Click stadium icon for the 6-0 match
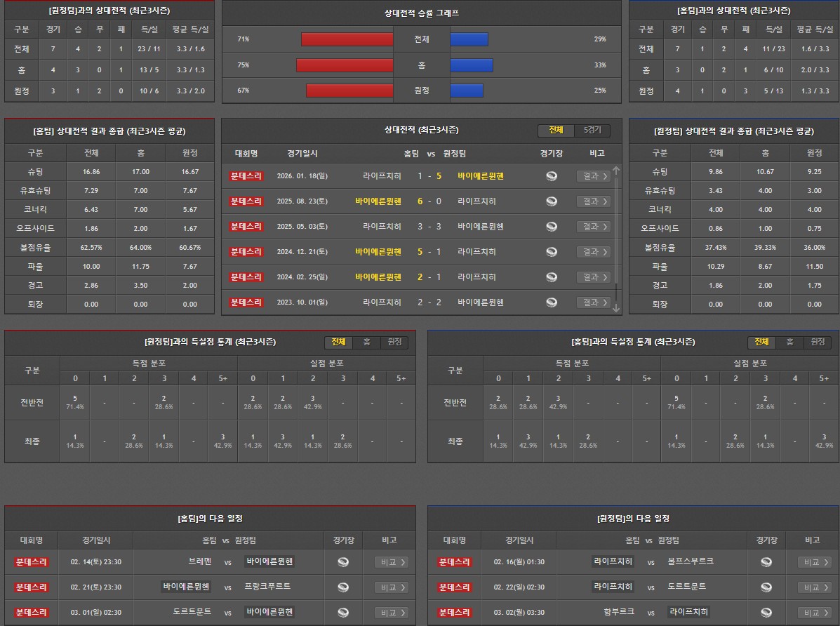 pyautogui.click(x=552, y=201)
